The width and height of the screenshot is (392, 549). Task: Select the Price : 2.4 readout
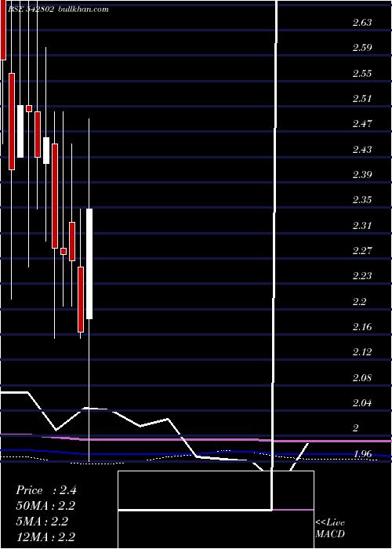[46, 490]
